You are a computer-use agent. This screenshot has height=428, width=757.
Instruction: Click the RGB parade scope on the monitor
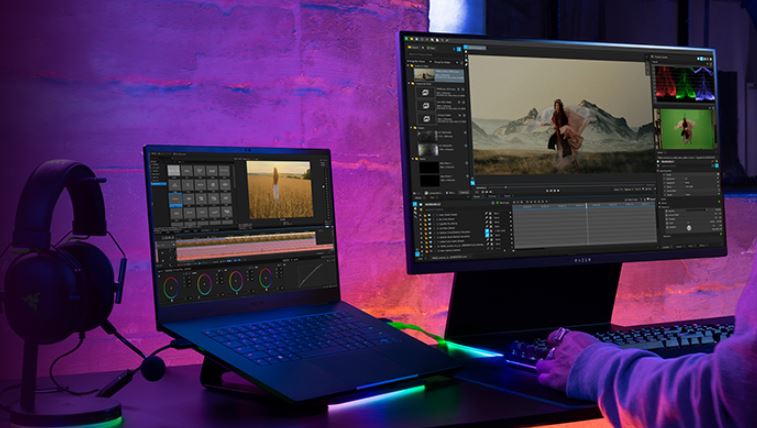[684, 83]
